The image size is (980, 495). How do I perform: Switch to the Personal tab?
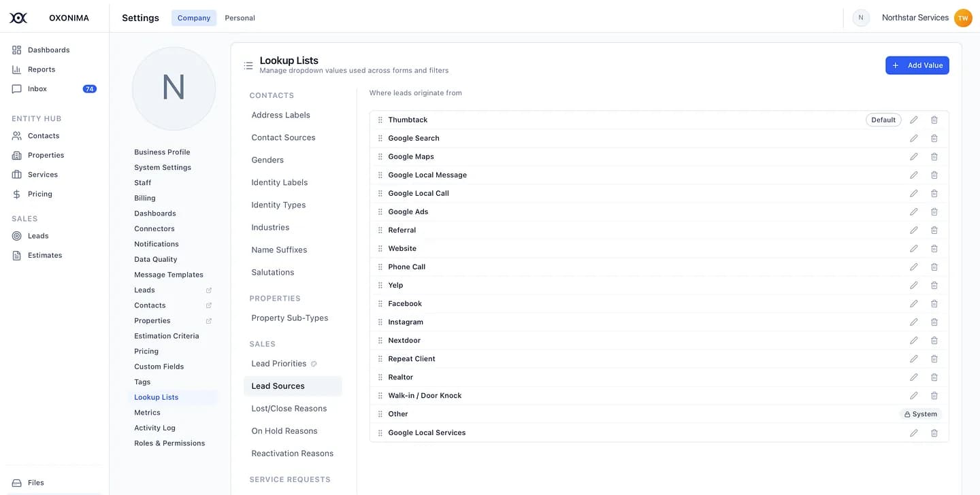click(x=240, y=18)
